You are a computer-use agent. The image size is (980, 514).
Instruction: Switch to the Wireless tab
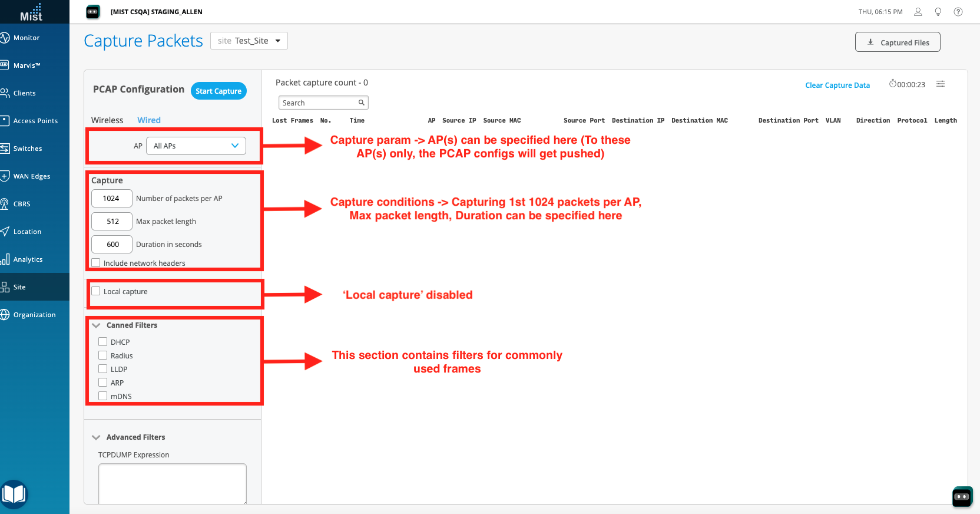[x=107, y=120]
